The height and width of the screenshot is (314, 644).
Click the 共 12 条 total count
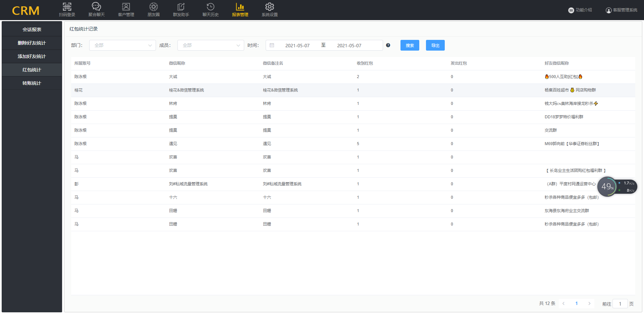pyautogui.click(x=547, y=304)
